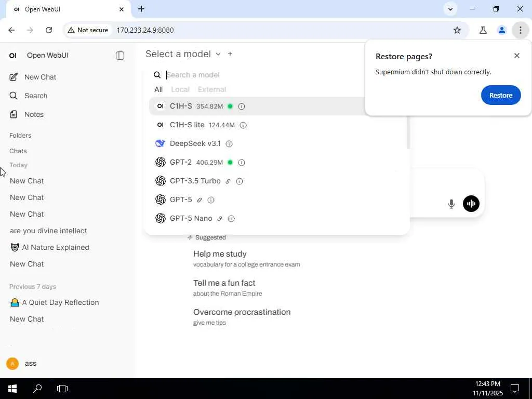Image resolution: width=532 pixels, height=399 pixels.
Task: Open Notes via its document icon
Action: click(x=14, y=114)
